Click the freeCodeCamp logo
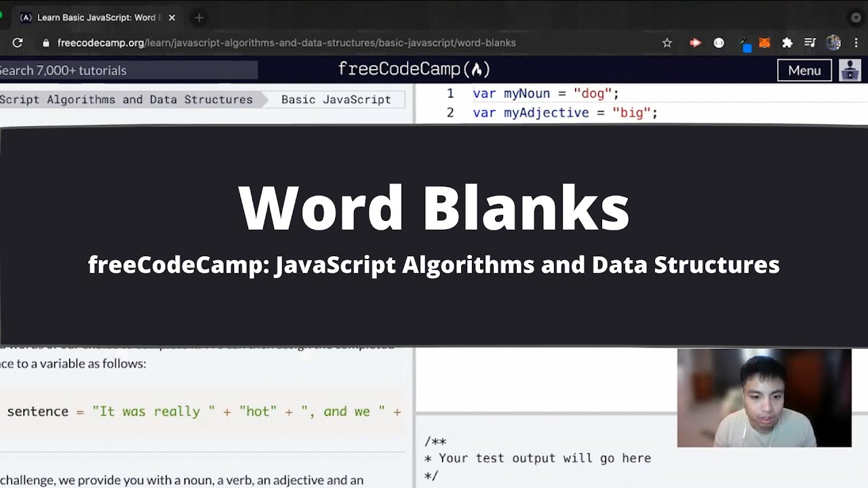868x488 pixels. click(414, 69)
